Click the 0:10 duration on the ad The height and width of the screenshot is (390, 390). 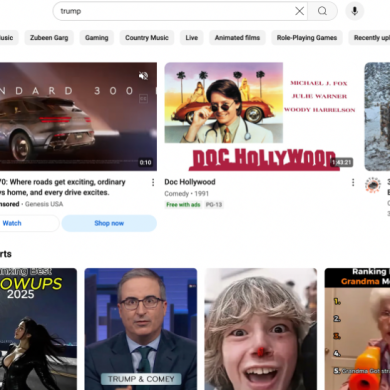[x=146, y=163]
